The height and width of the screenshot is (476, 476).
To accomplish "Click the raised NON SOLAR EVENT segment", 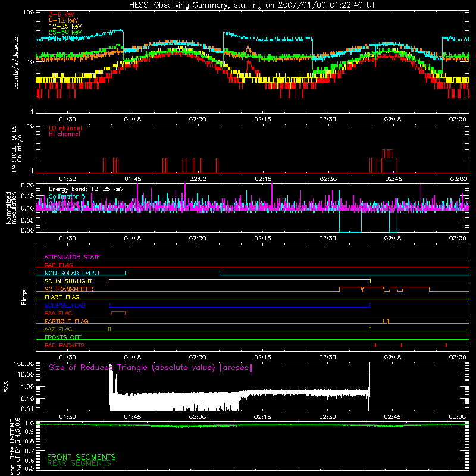I will click(x=173, y=271).
